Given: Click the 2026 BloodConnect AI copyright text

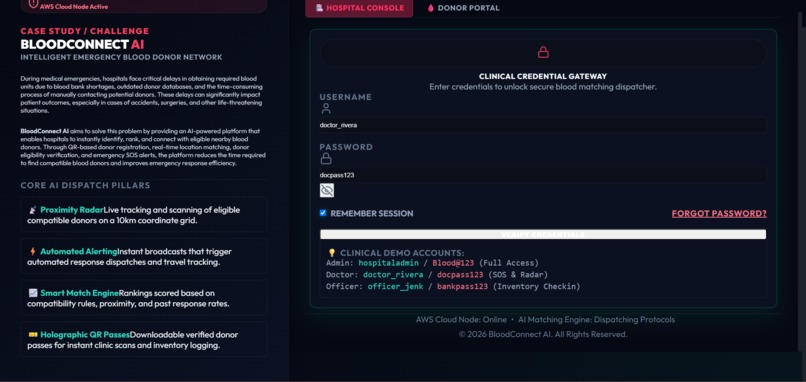Looking at the screenshot, I should [x=543, y=334].
